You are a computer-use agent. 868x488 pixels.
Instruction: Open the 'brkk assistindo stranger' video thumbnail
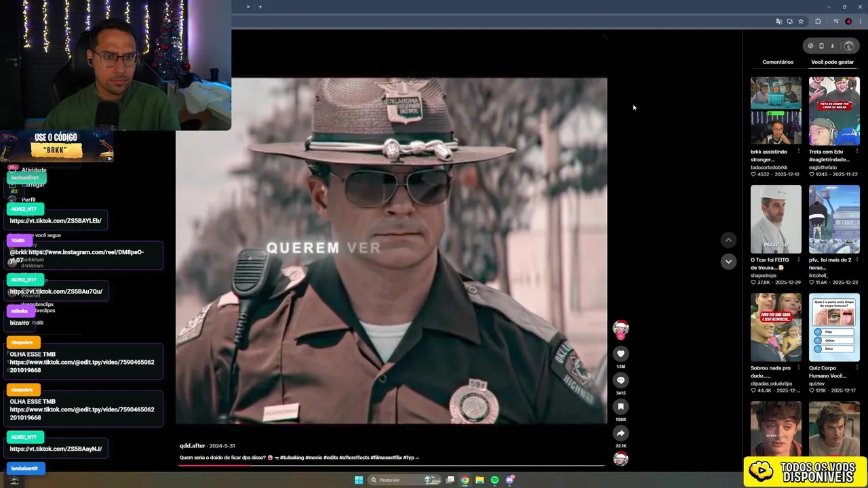[776, 110]
